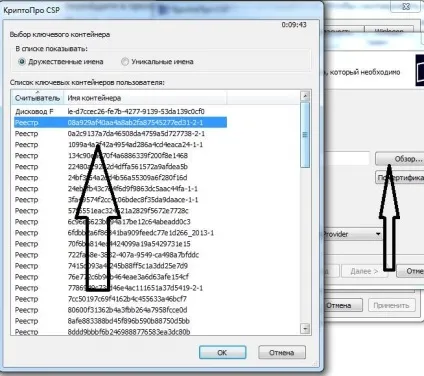Select container 0a2c9137a7da46508da4759a5d727738-2-1

click(x=120, y=133)
